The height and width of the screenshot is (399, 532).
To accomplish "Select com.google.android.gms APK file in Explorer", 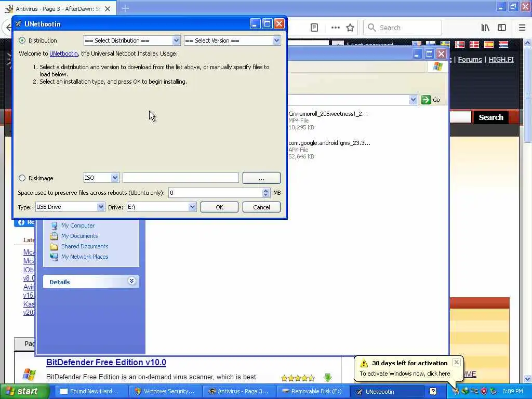I will (x=329, y=150).
